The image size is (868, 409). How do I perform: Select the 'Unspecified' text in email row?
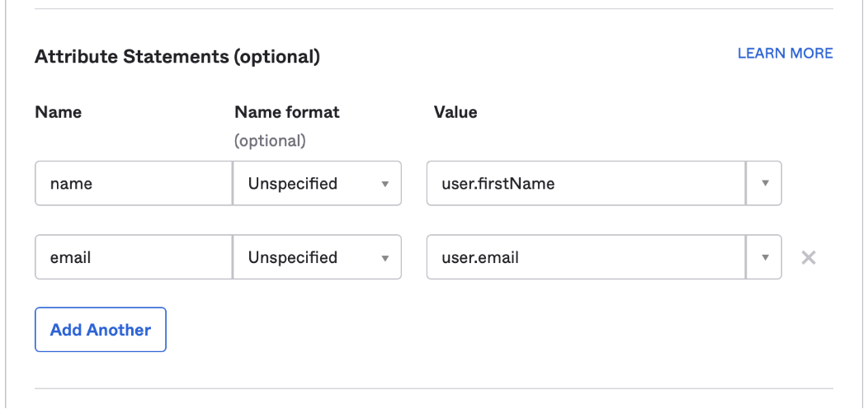(293, 257)
